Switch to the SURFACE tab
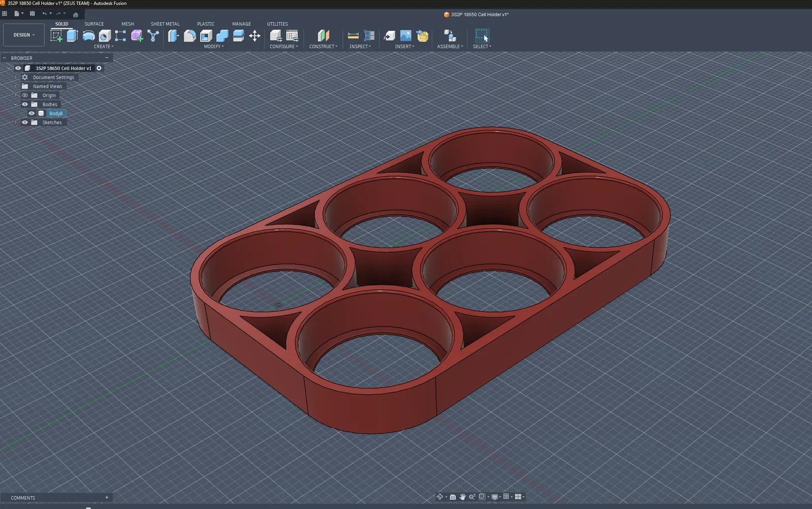Viewport: 812px width, 509px height. [x=94, y=24]
